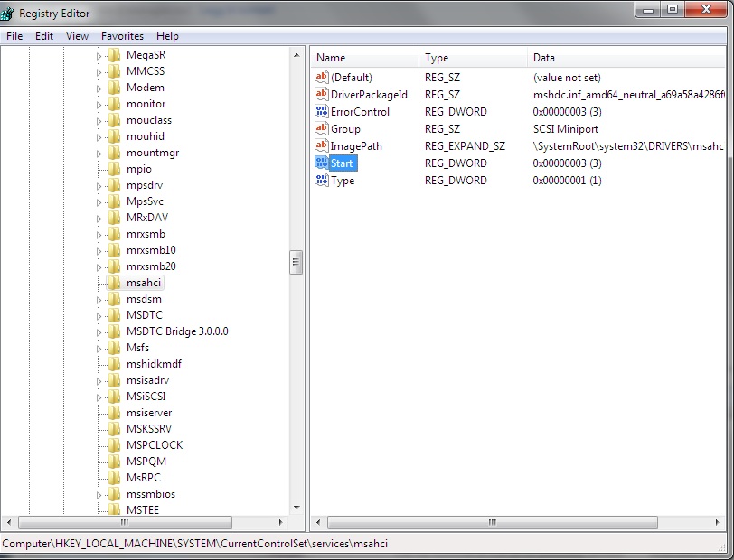Expand the mrxsmb10 tree node
This screenshot has width=734, height=560.
pos(99,251)
